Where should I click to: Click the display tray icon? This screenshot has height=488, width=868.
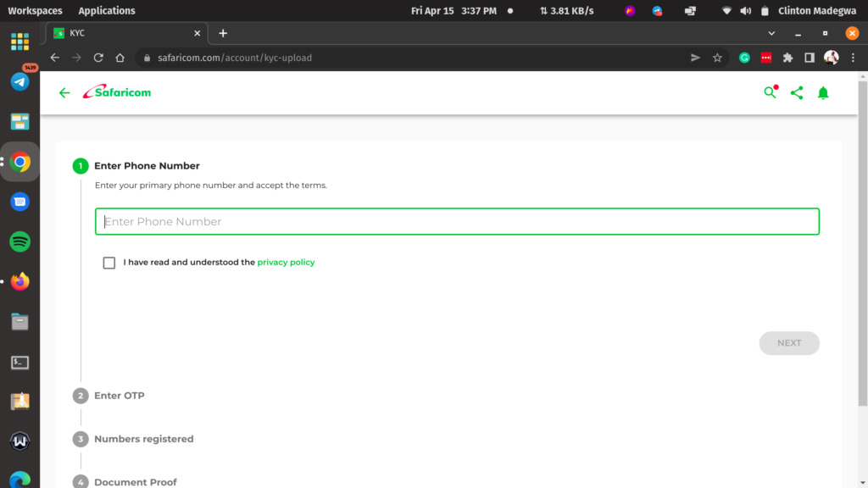tap(690, 10)
